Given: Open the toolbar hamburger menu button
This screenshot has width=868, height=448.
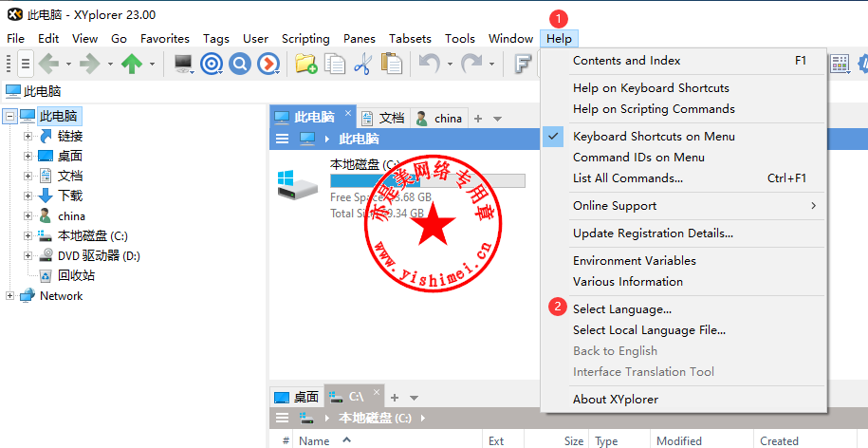Looking at the screenshot, I should [x=26, y=64].
